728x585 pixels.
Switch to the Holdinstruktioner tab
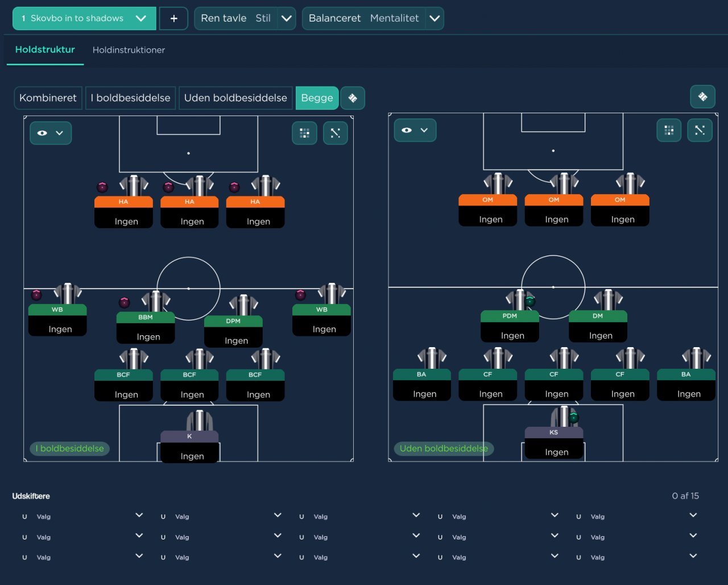pos(129,50)
